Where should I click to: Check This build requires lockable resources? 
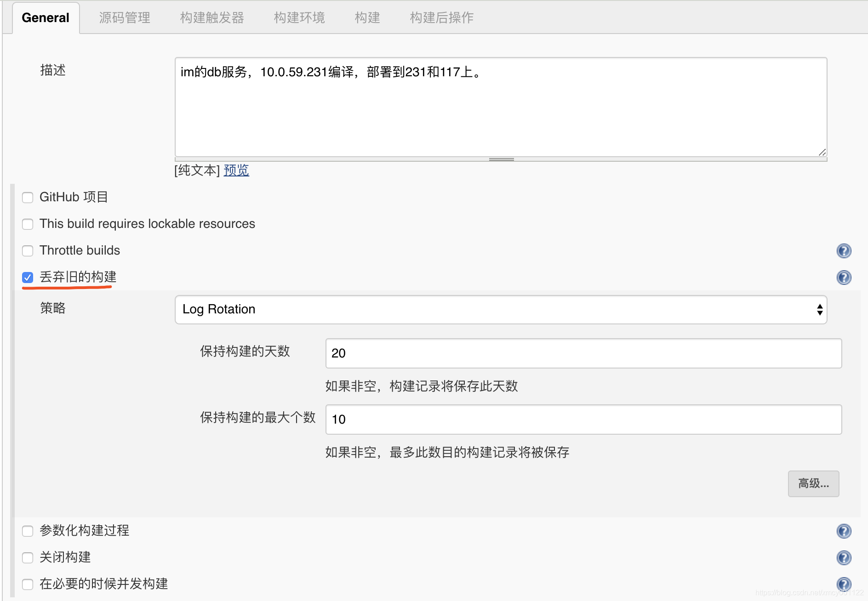pyautogui.click(x=28, y=224)
